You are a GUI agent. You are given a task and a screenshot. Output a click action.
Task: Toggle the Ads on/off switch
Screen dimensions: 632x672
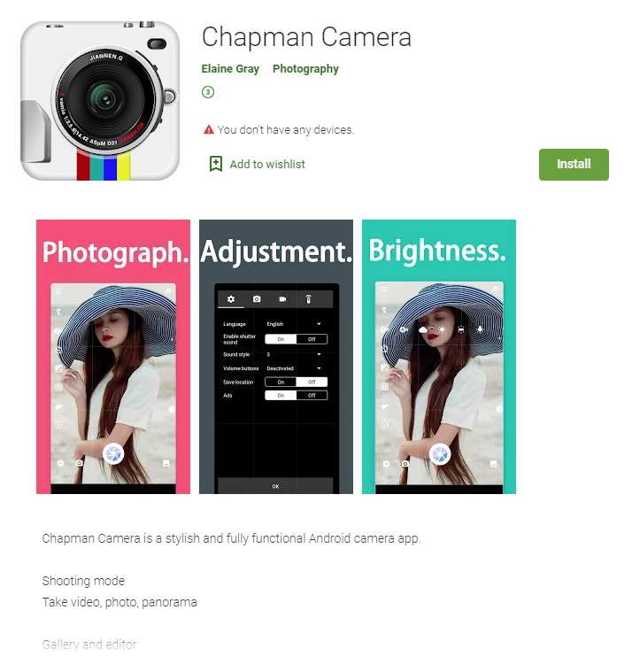296,395
